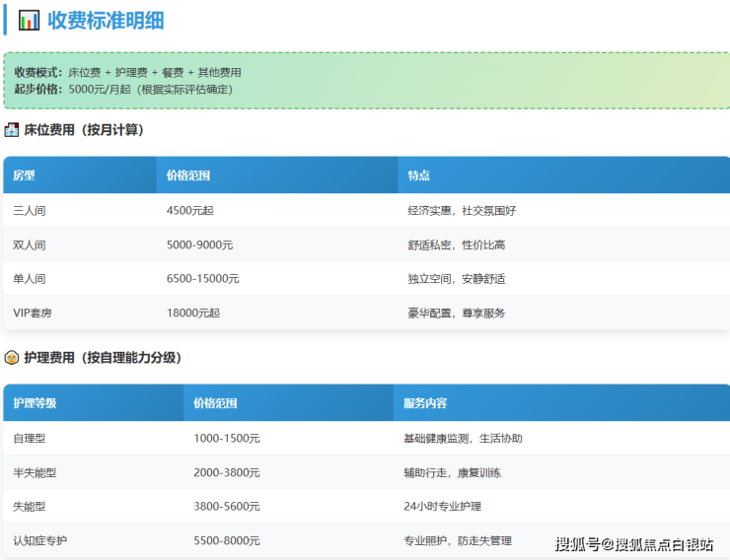This screenshot has width=730, height=560.
Task: Click the 特点 column header
Action: click(x=418, y=175)
